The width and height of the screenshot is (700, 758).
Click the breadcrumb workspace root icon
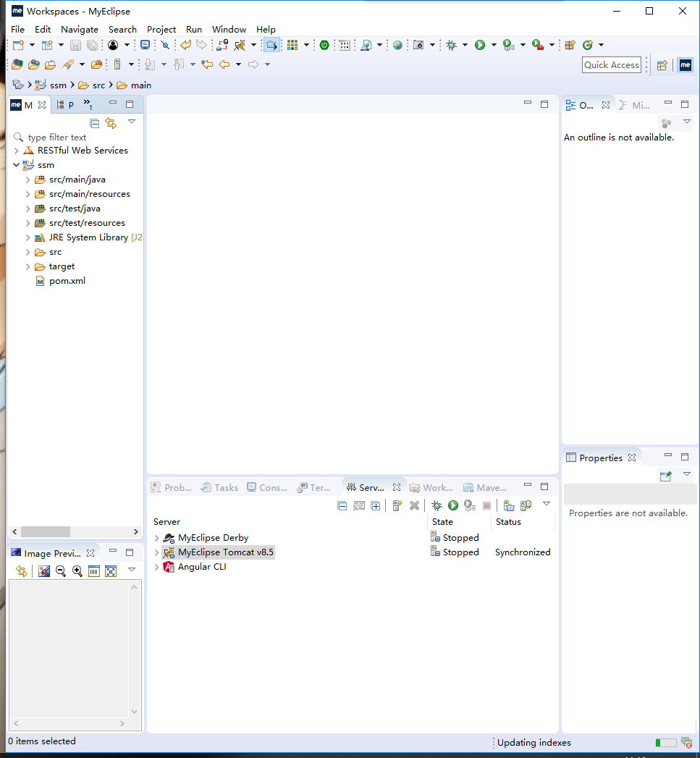(x=18, y=85)
